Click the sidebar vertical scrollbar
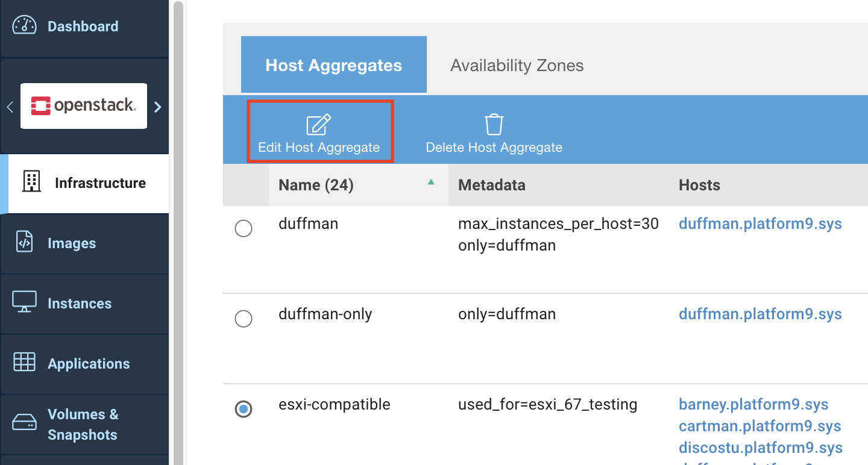The width and height of the screenshot is (868, 465). pyautogui.click(x=178, y=241)
